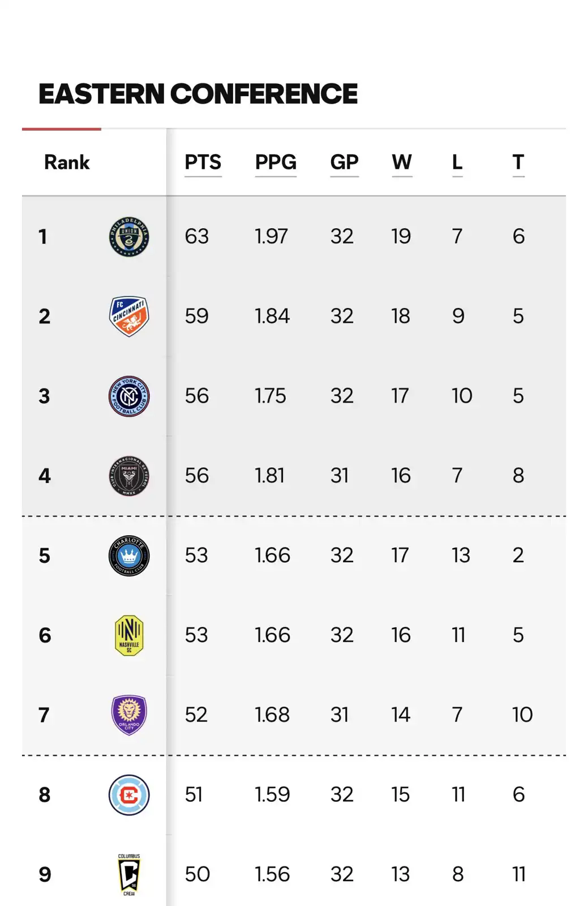Sort table by PPG header

(x=276, y=163)
